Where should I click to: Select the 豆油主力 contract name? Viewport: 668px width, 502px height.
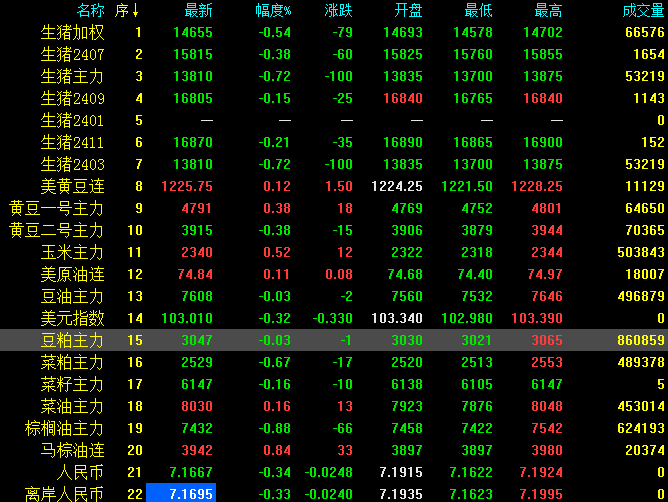(x=72, y=296)
